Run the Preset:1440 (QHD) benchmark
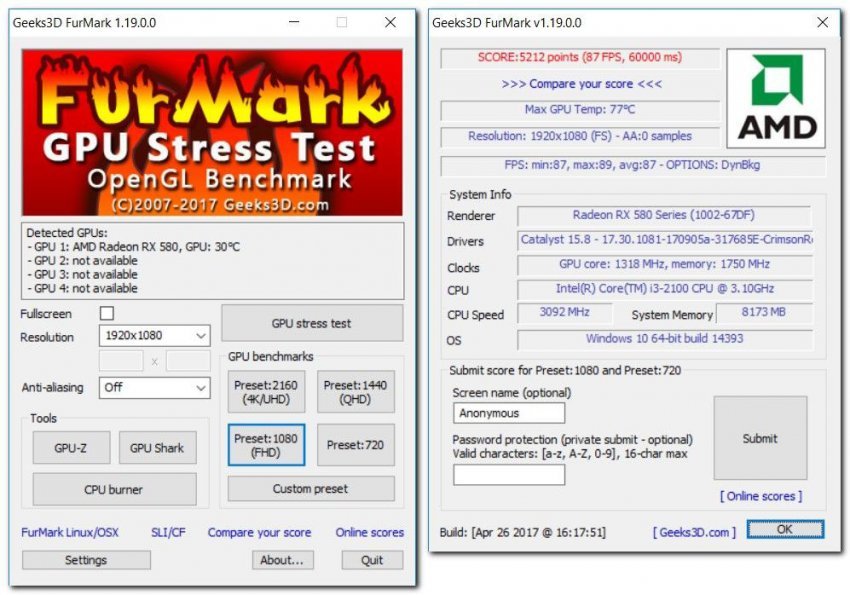850x595 pixels. point(356,392)
